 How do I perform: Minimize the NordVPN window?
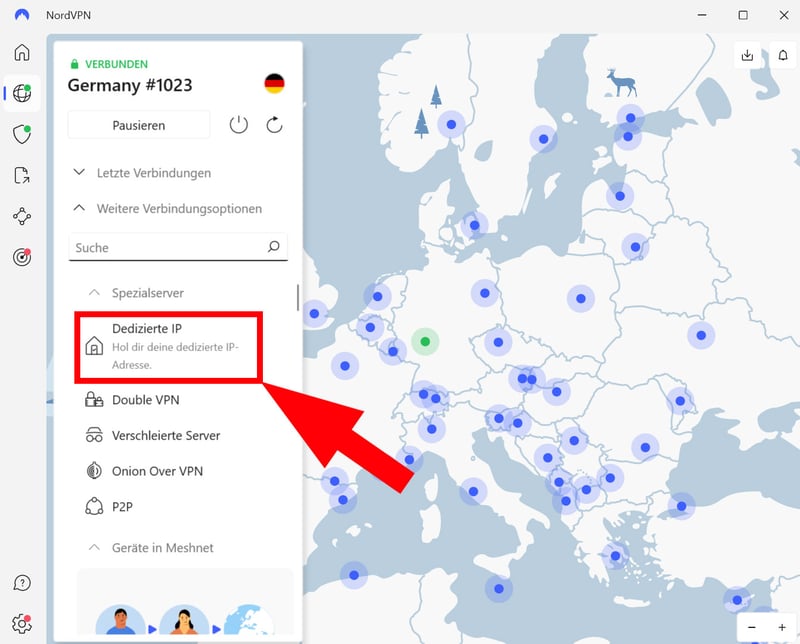pos(703,15)
